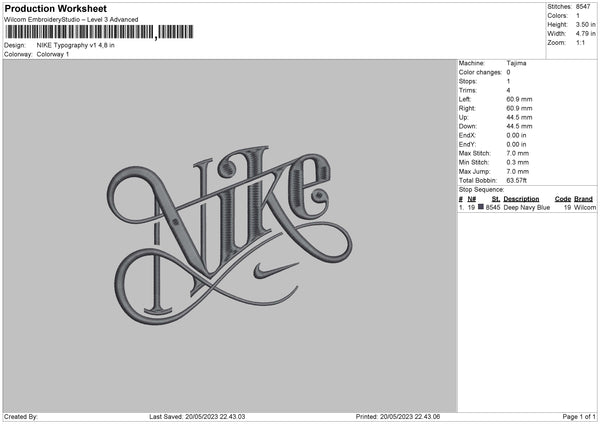
Task: Click the St. column header
Action: tap(495, 198)
